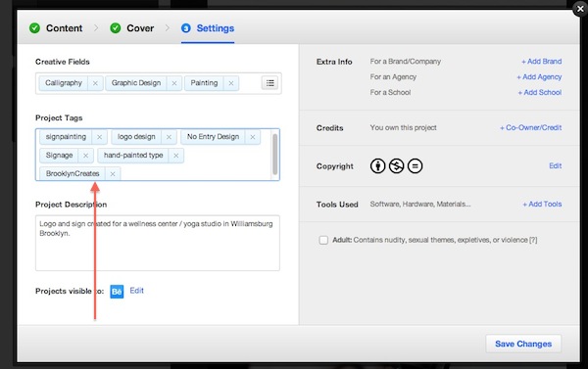Enable the Adult content checkbox
This screenshot has height=369, width=588.
click(323, 240)
